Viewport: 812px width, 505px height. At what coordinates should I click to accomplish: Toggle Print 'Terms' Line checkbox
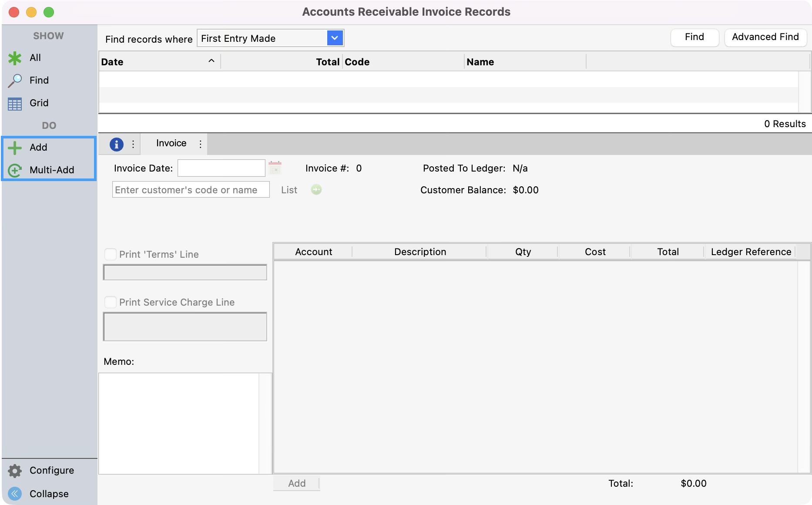coord(111,254)
